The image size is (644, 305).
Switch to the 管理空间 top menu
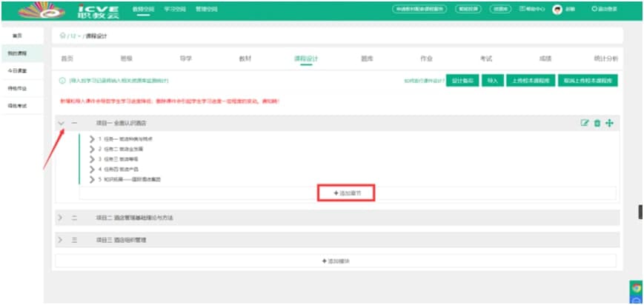tap(207, 9)
